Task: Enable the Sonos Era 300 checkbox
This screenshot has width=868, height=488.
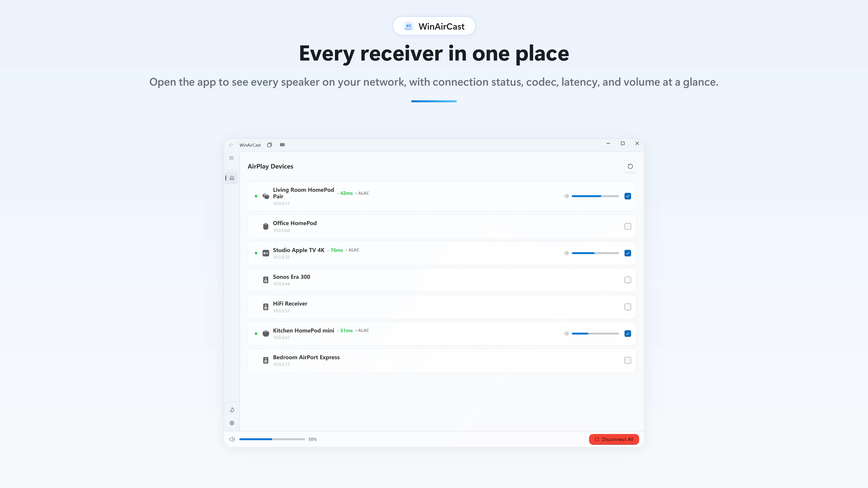Action: [x=627, y=280]
